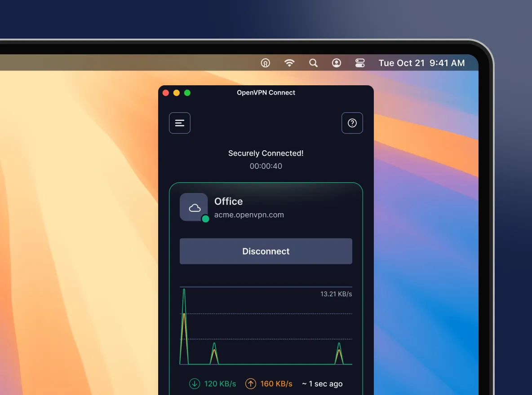The image size is (532, 395).
Task: Open the hamburger menu in OpenVPN Connect
Action: click(x=180, y=123)
